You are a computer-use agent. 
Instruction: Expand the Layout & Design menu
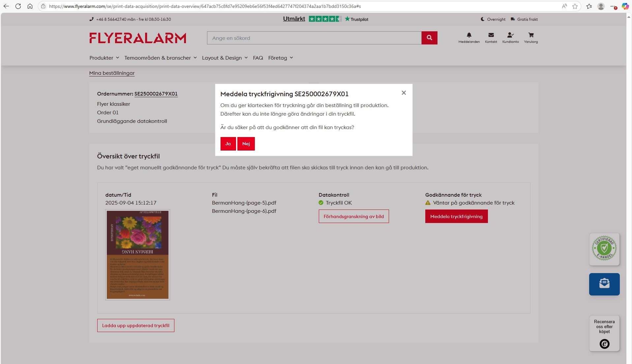tap(225, 58)
